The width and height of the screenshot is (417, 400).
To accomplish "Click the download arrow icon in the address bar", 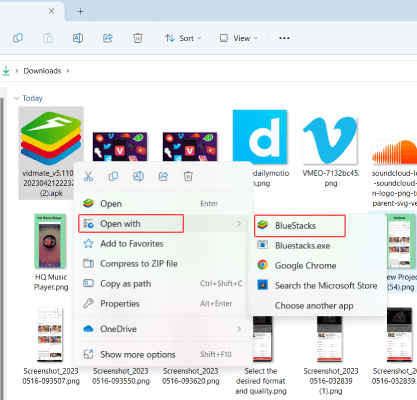I will [x=6, y=71].
